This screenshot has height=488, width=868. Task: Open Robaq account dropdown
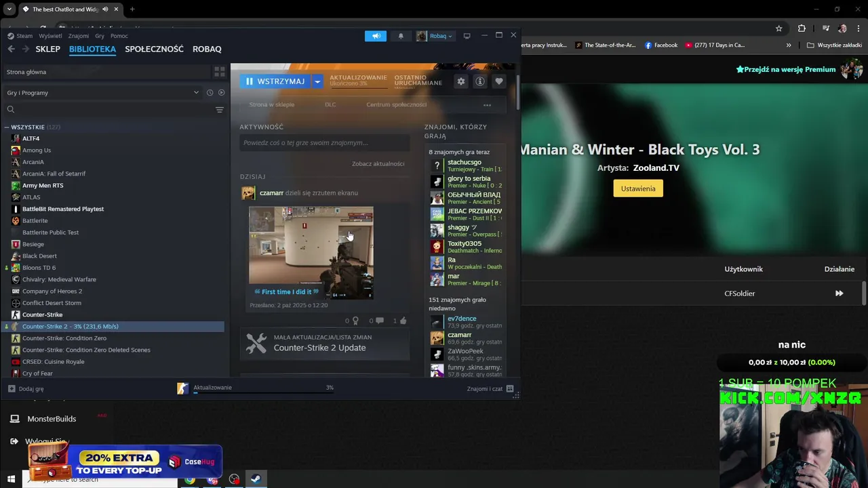click(x=435, y=36)
